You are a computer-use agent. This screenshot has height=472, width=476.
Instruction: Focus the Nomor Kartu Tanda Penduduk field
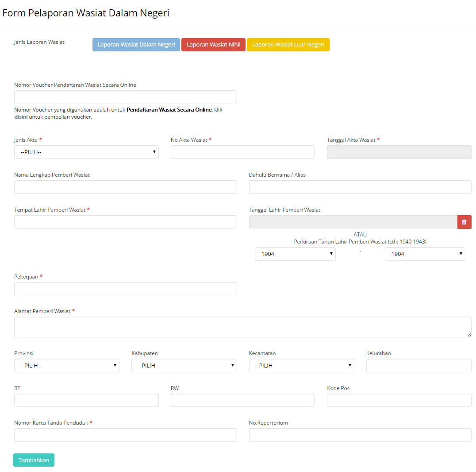[x=125, y=435]
